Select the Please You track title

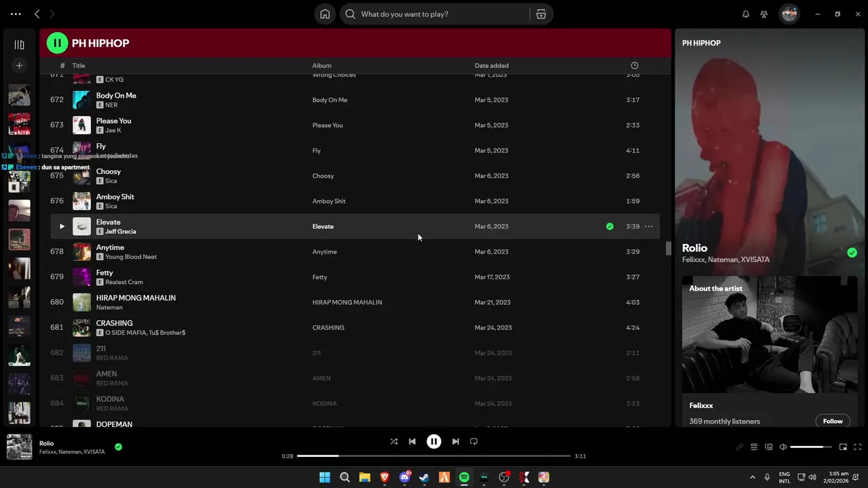coord(114,121)
